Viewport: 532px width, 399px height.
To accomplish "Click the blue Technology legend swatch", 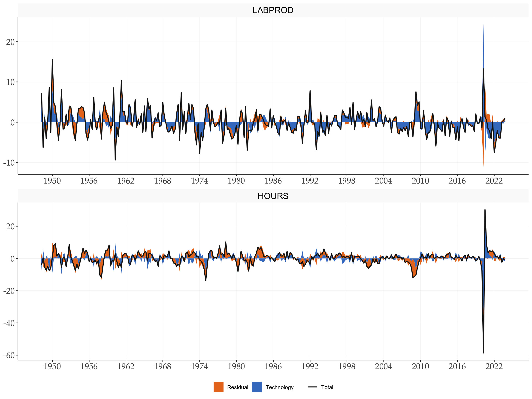I will 257,387.
